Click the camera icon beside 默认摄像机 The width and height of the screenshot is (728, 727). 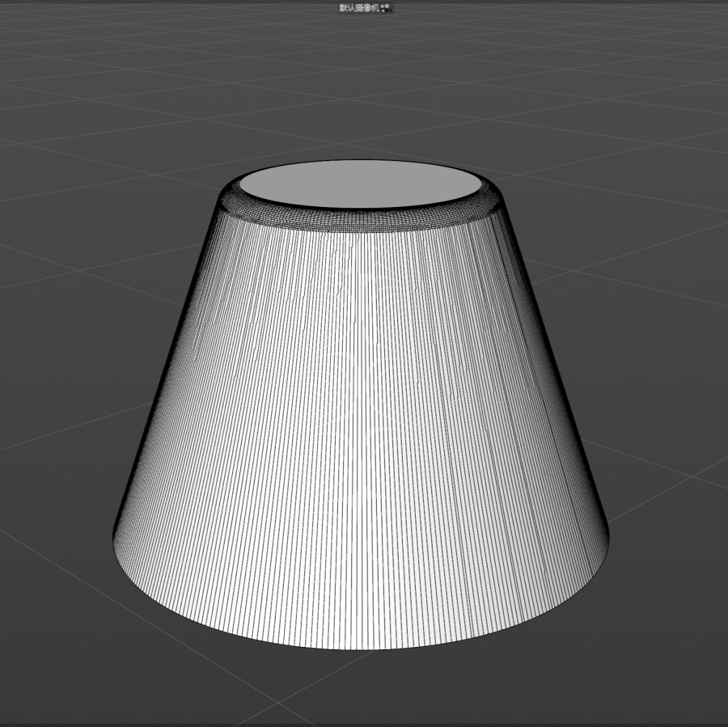pyautogui.click(x=386, y=7)
